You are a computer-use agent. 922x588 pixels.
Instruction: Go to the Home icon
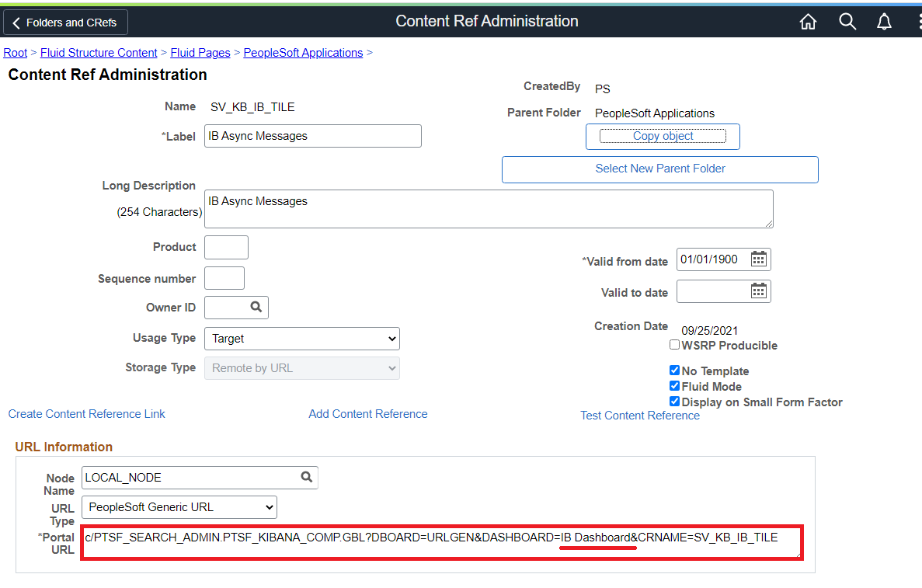[808, 22]
